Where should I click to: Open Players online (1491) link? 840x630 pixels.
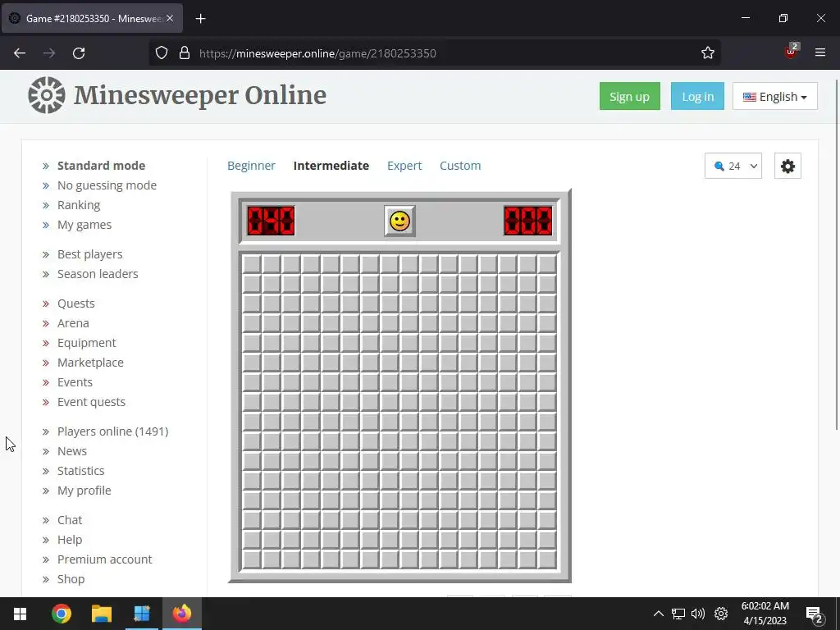click(113, 431)
